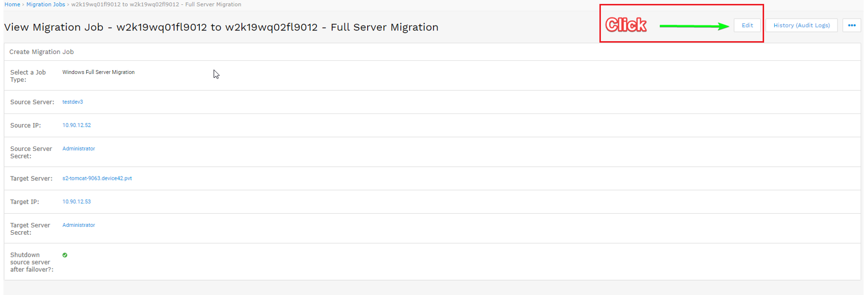Screen dimensions: 868x295
Task: Go to Home breadcrumb link
Action: point(12,4)
